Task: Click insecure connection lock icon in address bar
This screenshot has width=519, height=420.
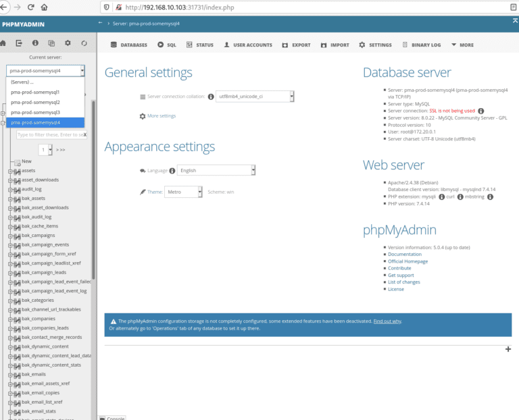Action: tap(118, 7)
